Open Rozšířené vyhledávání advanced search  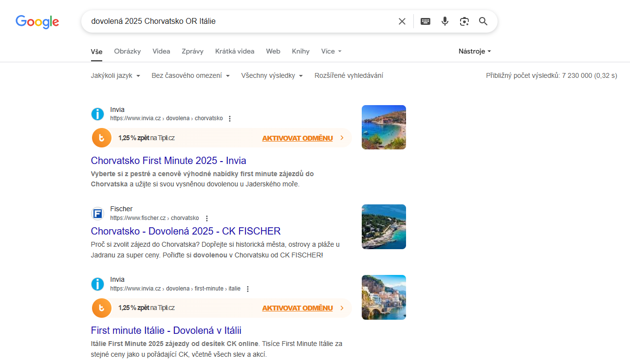click(349, 75)
